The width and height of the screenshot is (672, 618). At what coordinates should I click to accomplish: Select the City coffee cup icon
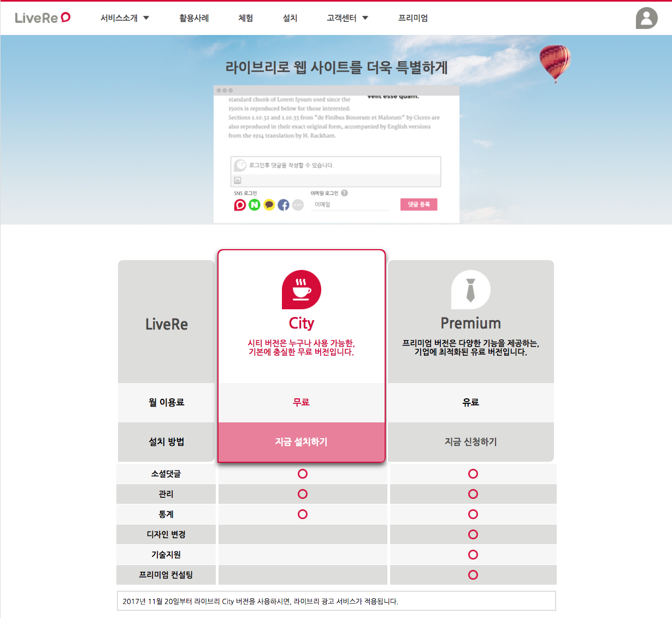pyautogui.click(x=302, y=290)
